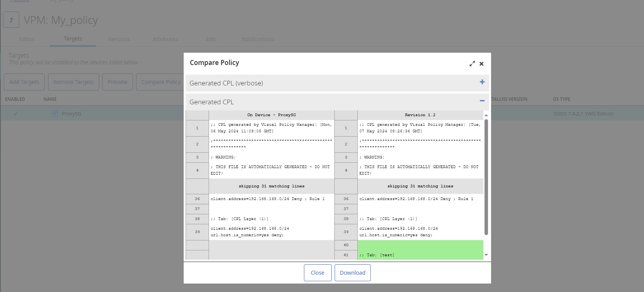Switch to the Editor tab
This screenshot has height=292, width=644.
click(27, 39)
